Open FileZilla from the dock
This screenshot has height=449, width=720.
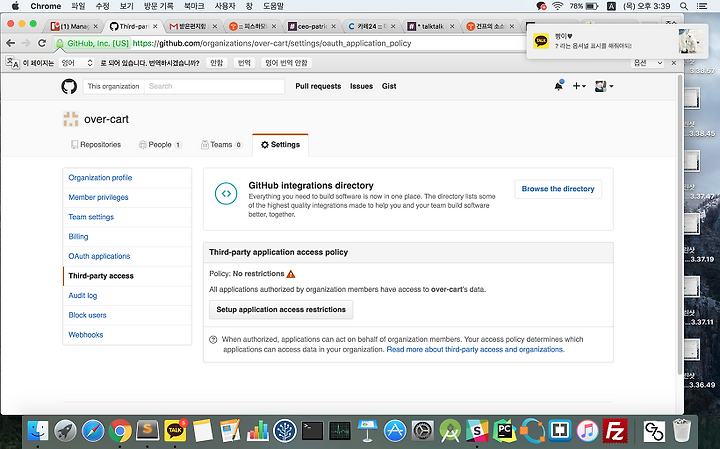click(615, 431)
